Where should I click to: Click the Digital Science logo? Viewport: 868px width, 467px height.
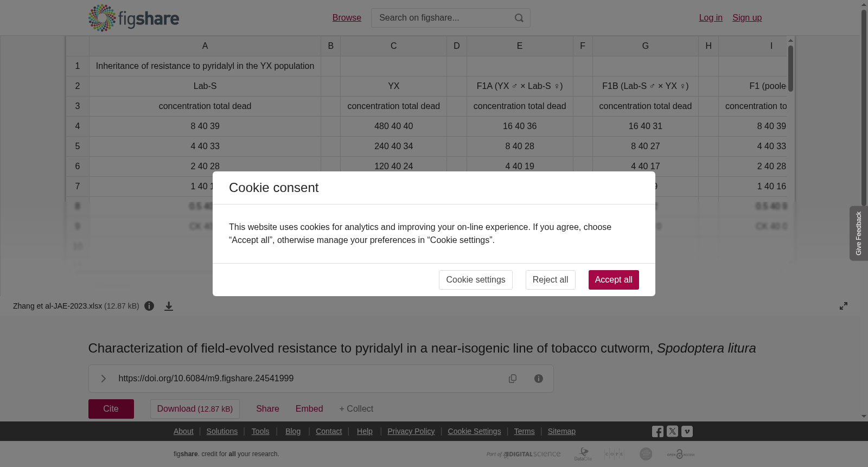[x=524, y=454]
